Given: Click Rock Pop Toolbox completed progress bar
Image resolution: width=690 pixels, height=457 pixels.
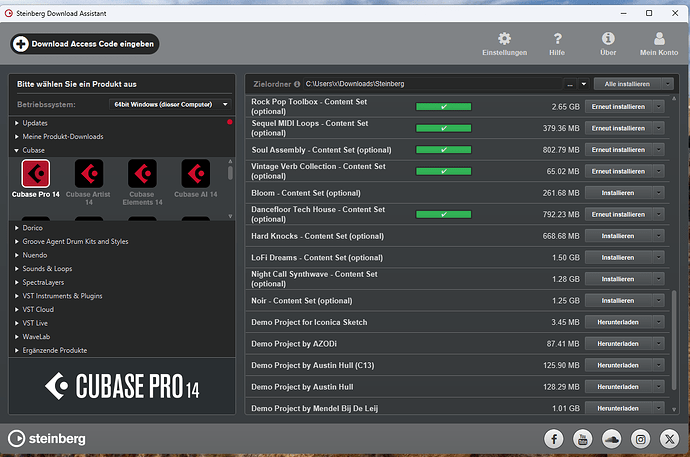Looking at the screenshot, I should (444, 106).
